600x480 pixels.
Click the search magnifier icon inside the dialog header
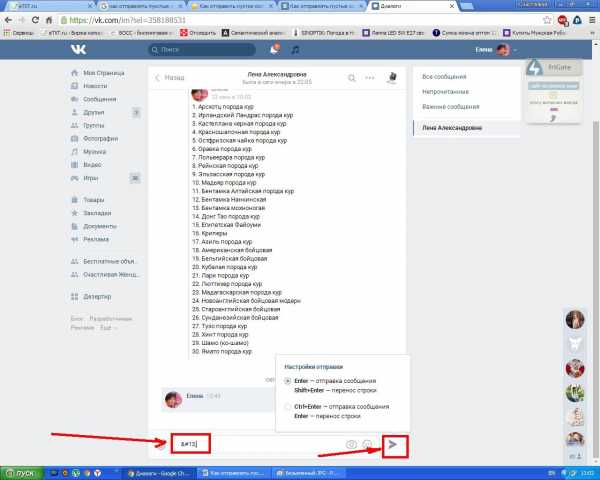click(351, 78)
